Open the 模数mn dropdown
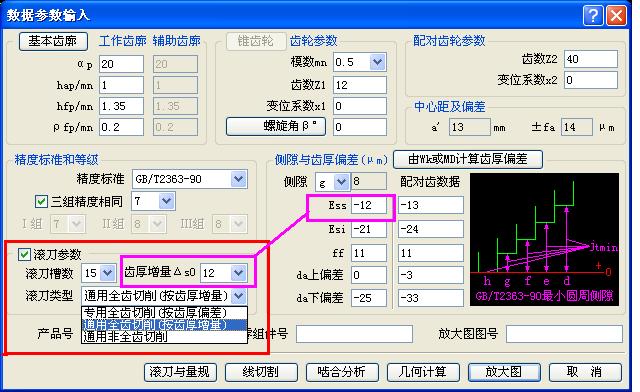 click(x=378, y=62)
